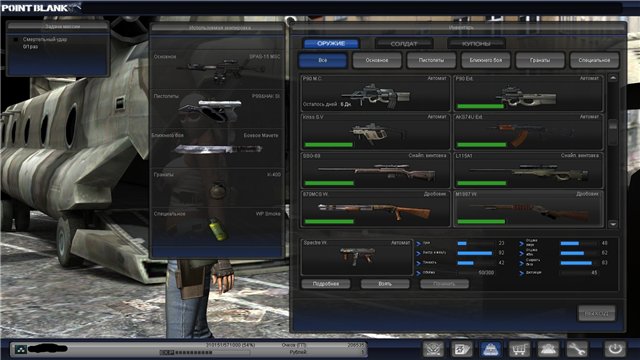Click the stat bar showing value 42
This screenshot has width=640, height=360.
475,263
